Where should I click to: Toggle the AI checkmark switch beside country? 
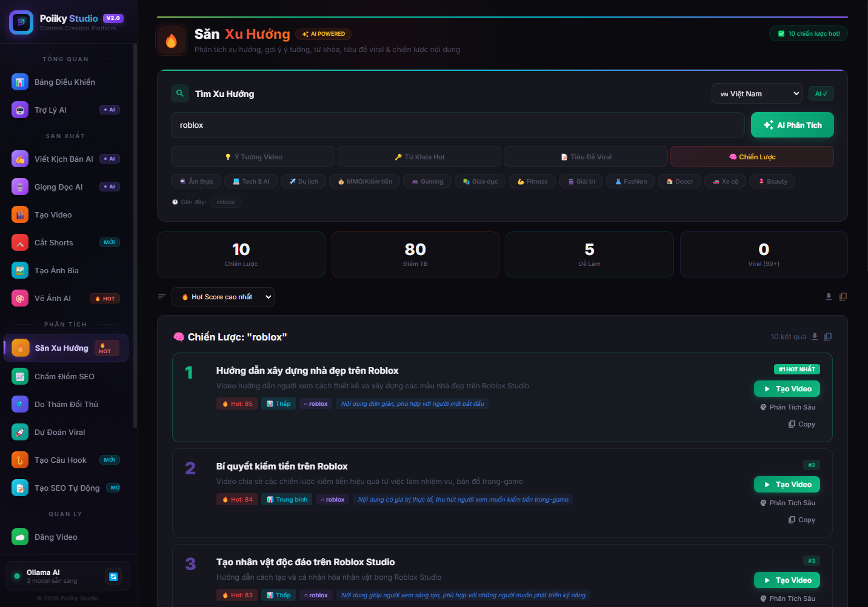[x=821, y=94]
